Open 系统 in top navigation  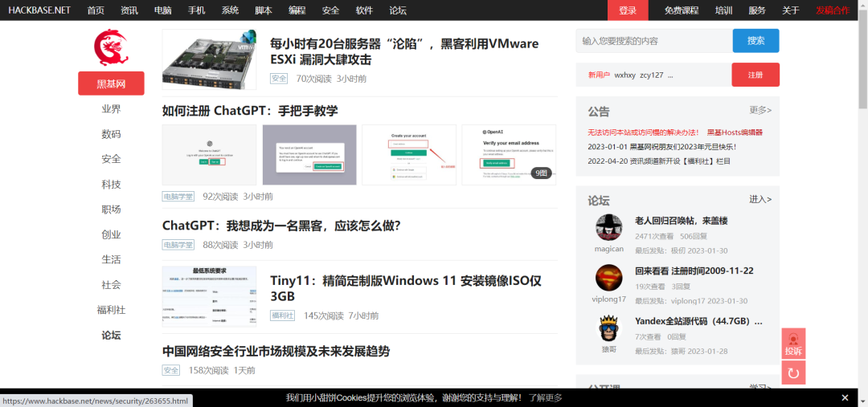pyautogui.click(x=231, y=10)
